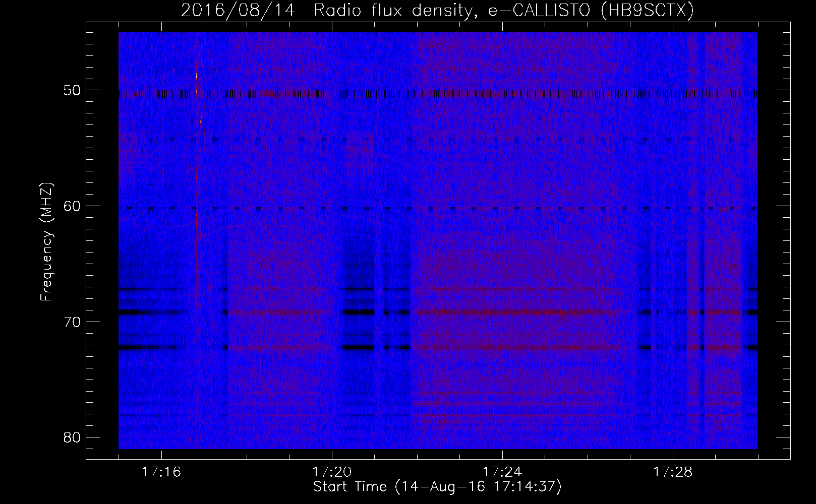Viewport: 816px width, 504px height.
Task: Click the 17:24 time tick label
Action: pos(502,472)
